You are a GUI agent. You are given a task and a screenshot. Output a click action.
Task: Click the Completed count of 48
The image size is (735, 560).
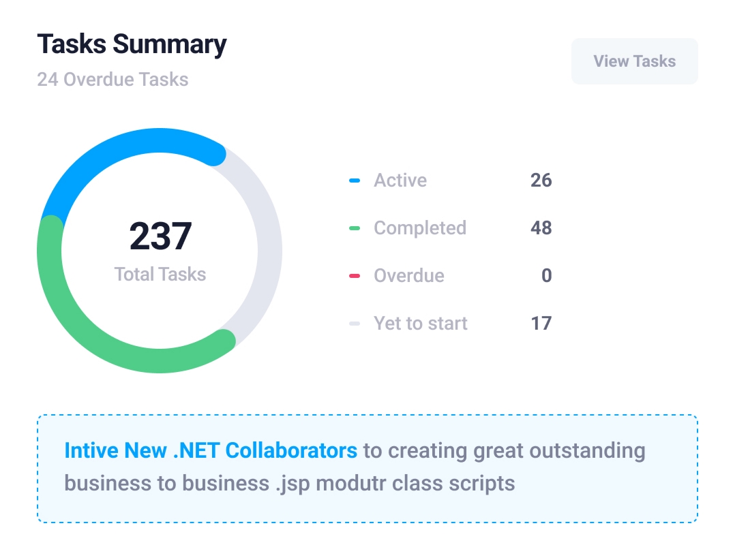pyautogui.click(x=541, y=228)
